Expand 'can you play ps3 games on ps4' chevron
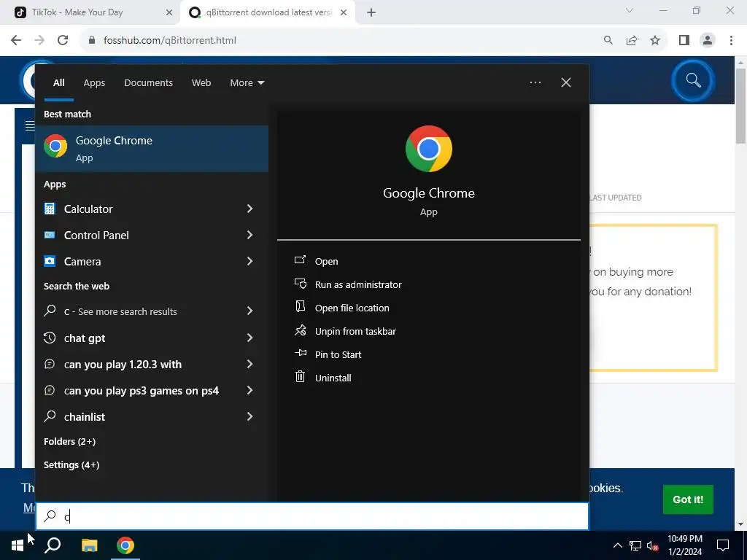This screenshot has height=560, width=747. coord(249,391)
